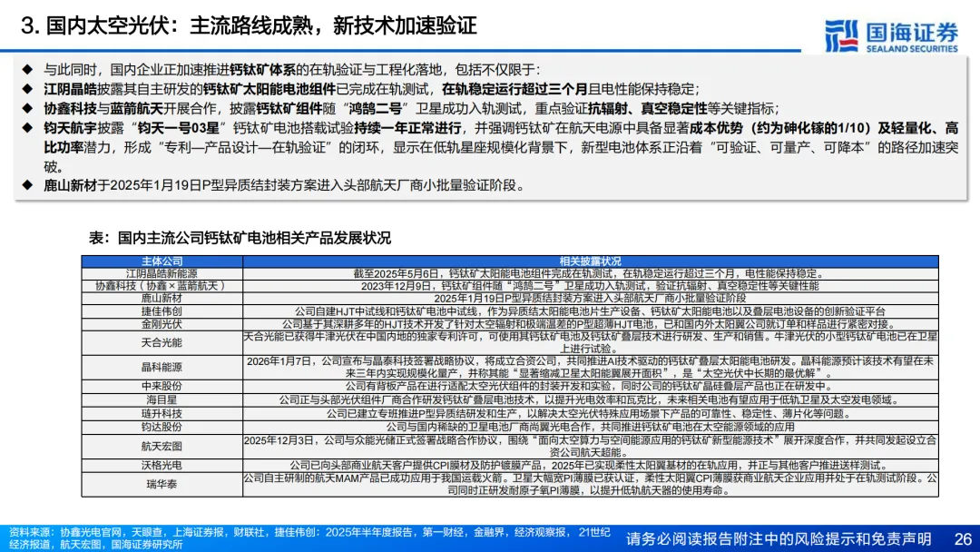
Task: Click the '相关披露状况' table header
Action: 591,261
